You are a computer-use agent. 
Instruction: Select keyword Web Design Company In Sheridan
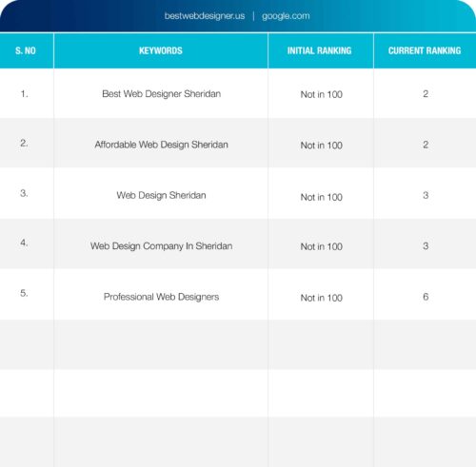(x=161, y=246)
